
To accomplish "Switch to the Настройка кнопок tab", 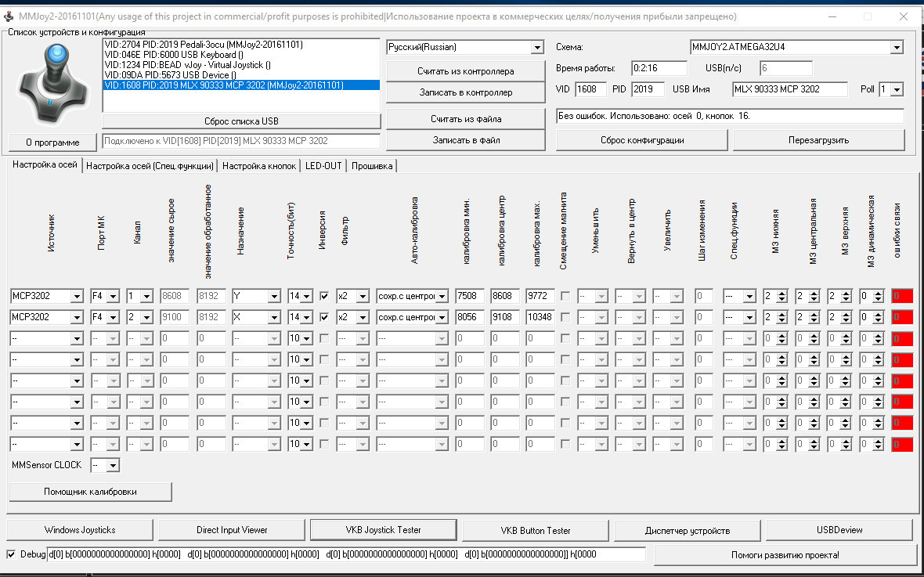I will point(259,166).
